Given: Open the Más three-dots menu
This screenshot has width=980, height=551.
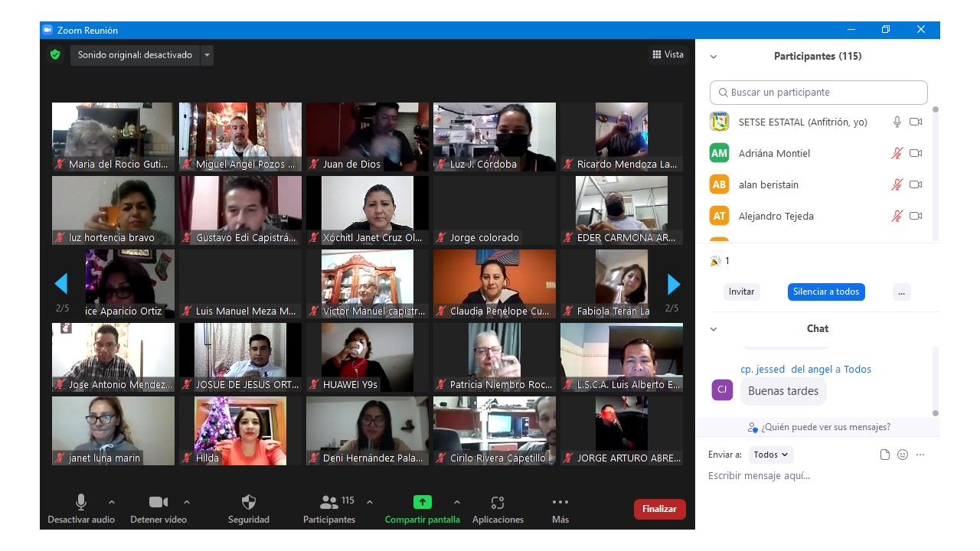Looking at the screenshot, I should click(x=560, y=509).
